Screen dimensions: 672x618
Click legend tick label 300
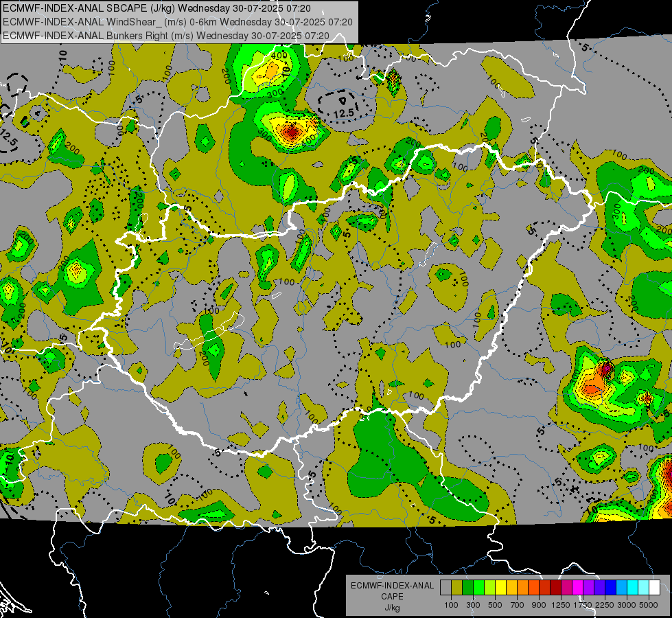click(x=473, y=605)
